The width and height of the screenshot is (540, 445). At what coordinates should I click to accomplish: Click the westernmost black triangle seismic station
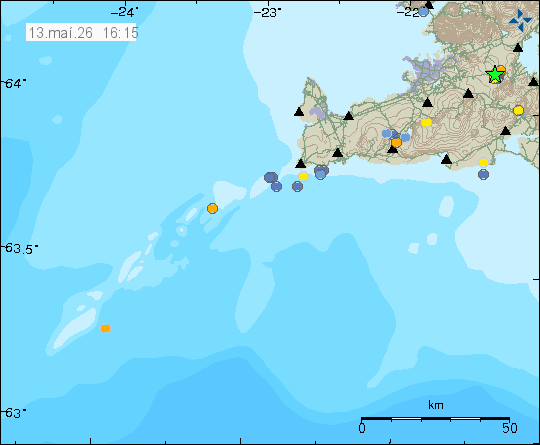(299, 112)
